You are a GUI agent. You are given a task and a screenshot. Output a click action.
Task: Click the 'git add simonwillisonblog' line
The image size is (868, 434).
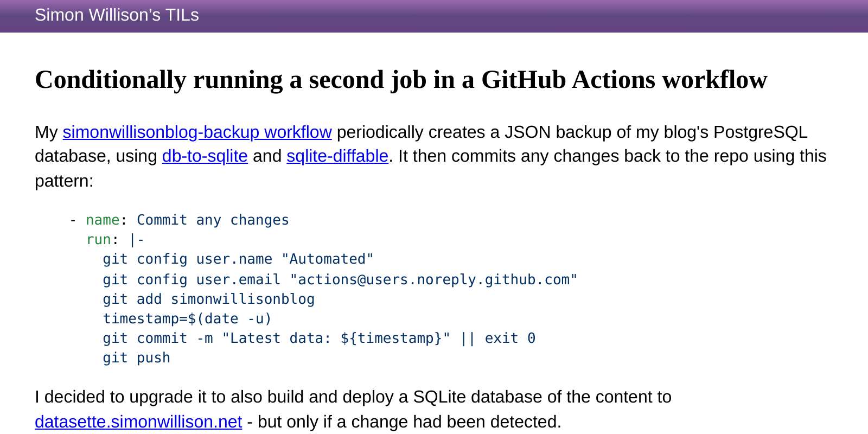pyautogui.click(x=209, y=299)
